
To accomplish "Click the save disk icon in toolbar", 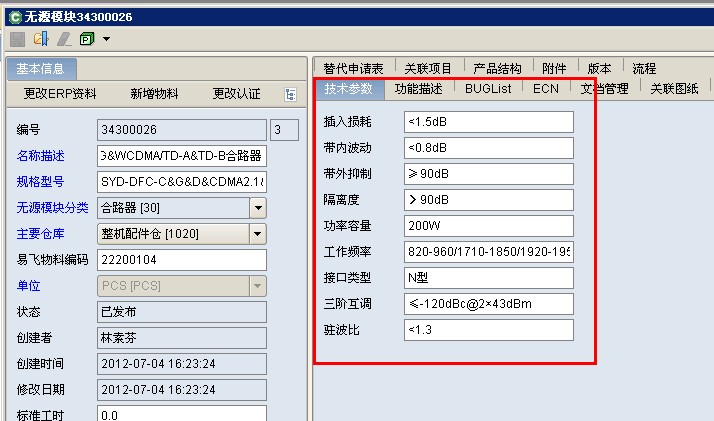I will 18,39.
